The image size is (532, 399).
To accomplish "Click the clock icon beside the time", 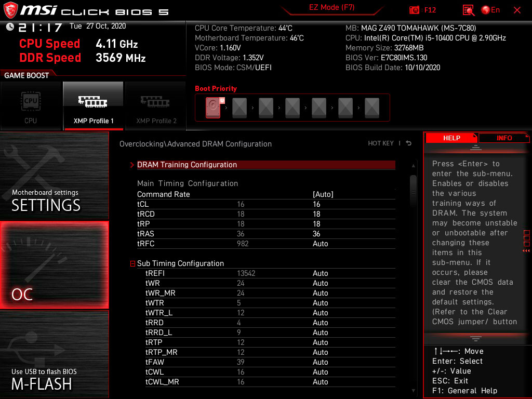I will pos(10,27).
